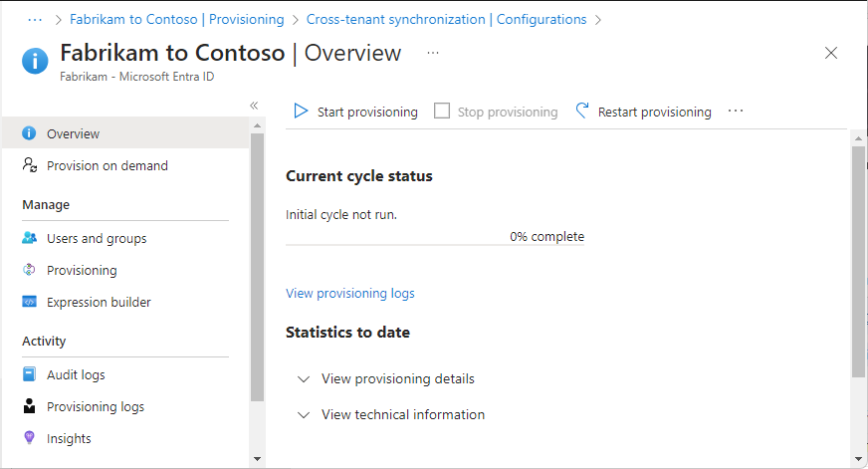Click 'Initial cycle not run.' status text
The height and width of the screenshot is (469, 868).
[341, 214]
